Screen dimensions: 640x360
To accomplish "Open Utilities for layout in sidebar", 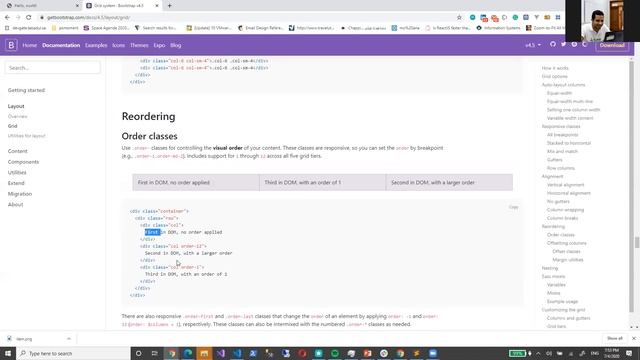I will pos(27,136).
